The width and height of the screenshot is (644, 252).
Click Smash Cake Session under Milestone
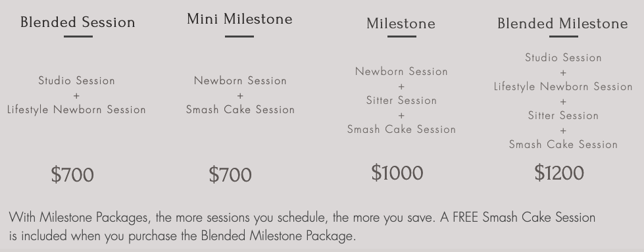(x=401, y=129)
